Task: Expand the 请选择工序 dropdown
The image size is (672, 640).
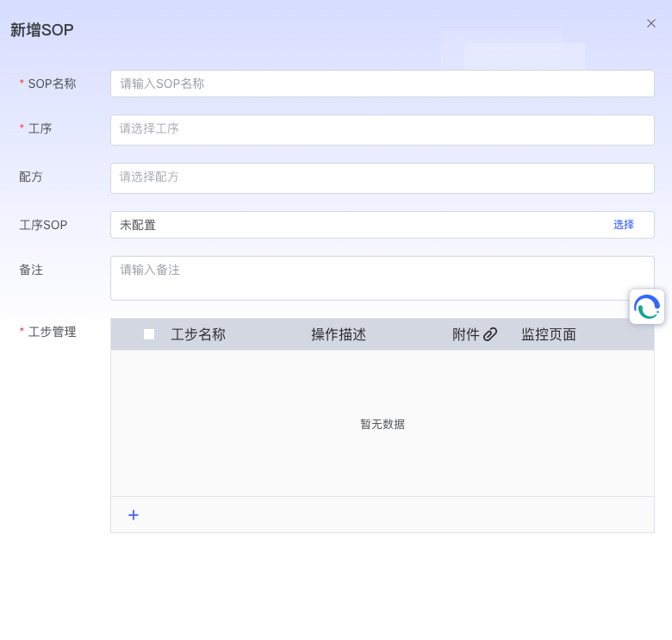Action: [382, 129]
